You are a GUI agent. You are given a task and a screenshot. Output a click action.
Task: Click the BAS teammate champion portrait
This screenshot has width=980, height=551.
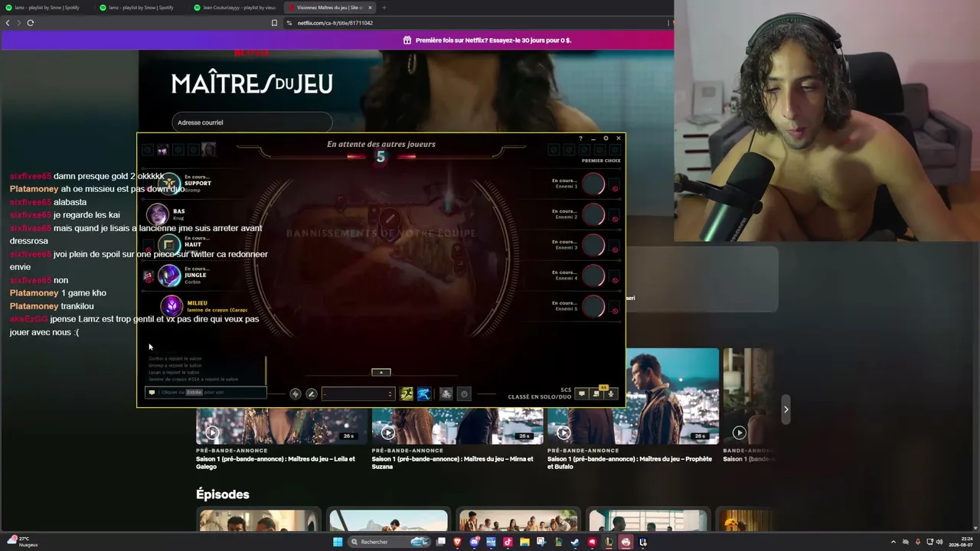click(157, 214)
